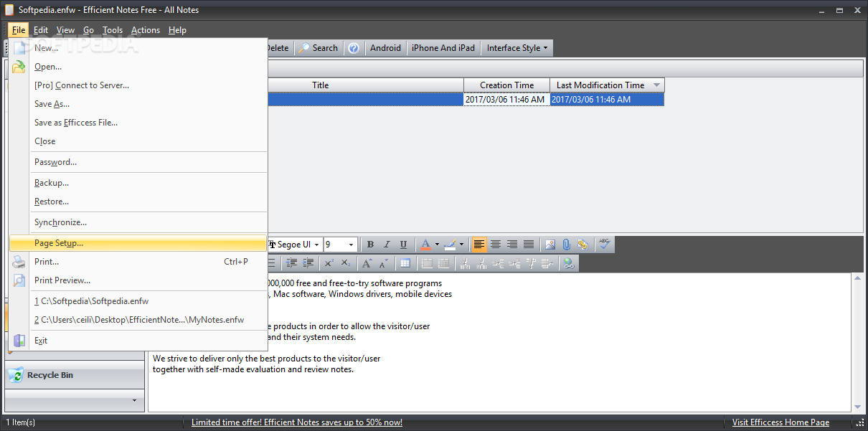
Task: Toggle Underline formatting
Action: 403,245
